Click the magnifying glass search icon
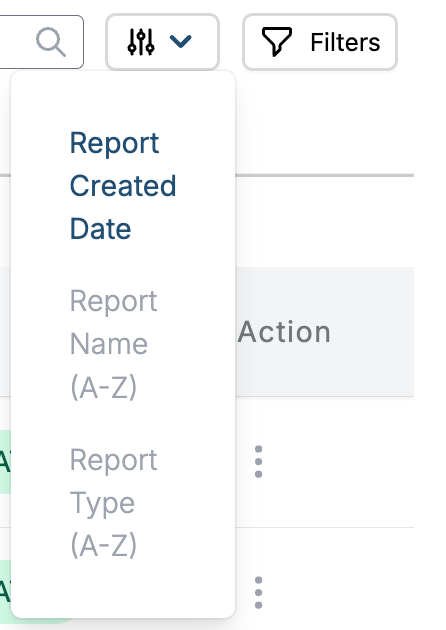 (x=51, y=42)
